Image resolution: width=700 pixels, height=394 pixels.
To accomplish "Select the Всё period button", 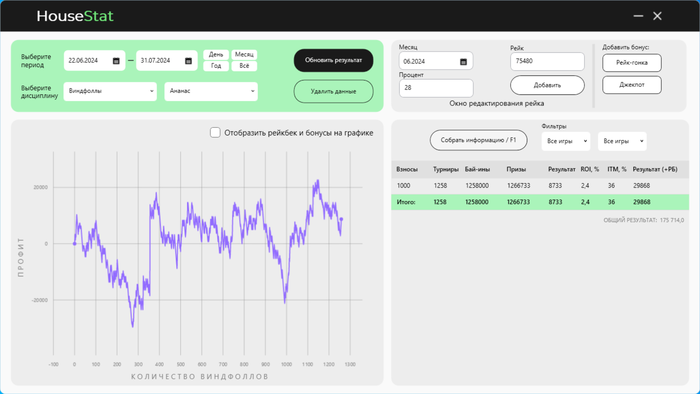I will [244, 66].
